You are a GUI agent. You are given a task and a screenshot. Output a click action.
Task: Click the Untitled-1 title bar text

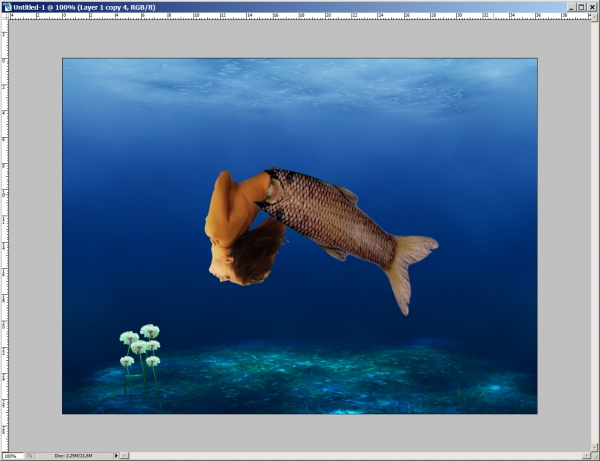tap(84, 7)
